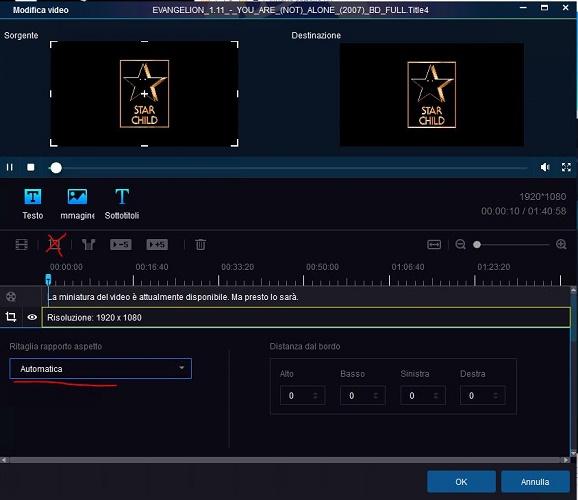The image size is (578, 500).
Task: Select the Risoluzione 1920 x 1080 track
Action: (x=306, y=317)
